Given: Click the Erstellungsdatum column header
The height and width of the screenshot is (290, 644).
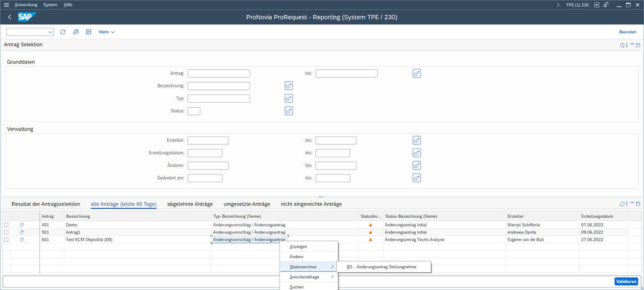Looking at the screenshot, I should 604,216.
